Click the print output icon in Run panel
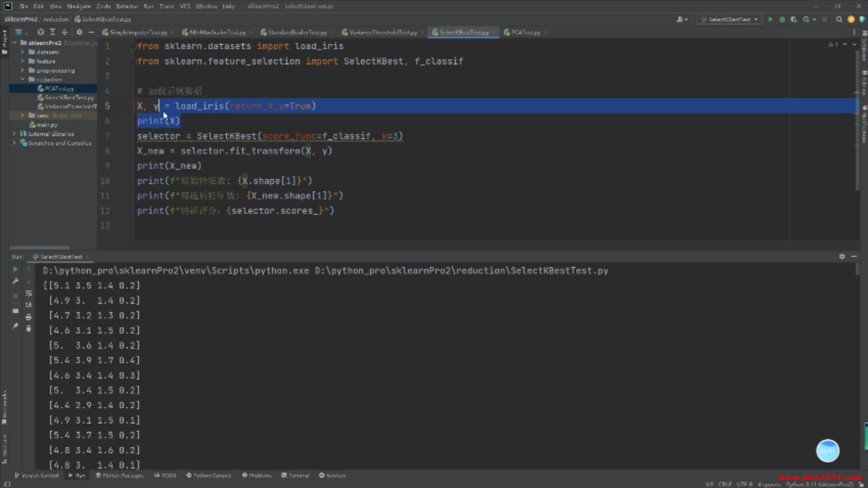 28,317
